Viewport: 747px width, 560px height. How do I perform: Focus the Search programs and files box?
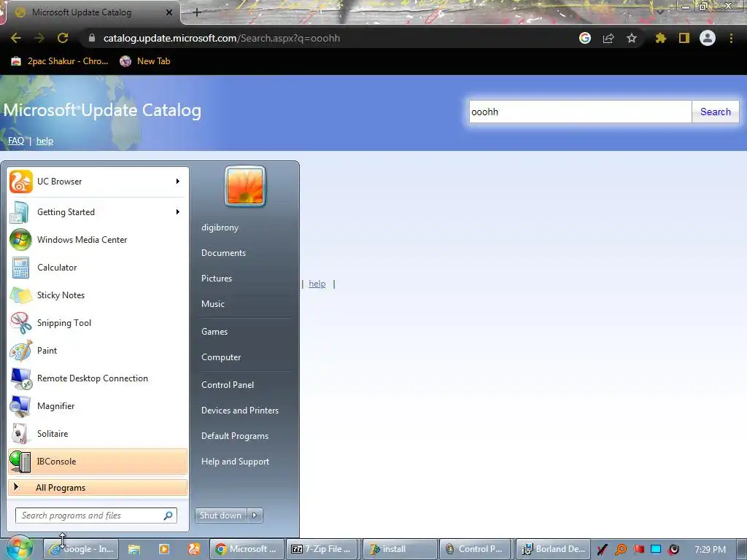[96, 516]
